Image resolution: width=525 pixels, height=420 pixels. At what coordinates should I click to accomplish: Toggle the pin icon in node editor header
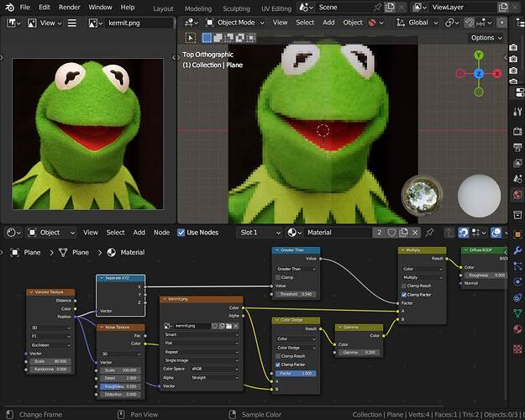[x=429, y=233]
